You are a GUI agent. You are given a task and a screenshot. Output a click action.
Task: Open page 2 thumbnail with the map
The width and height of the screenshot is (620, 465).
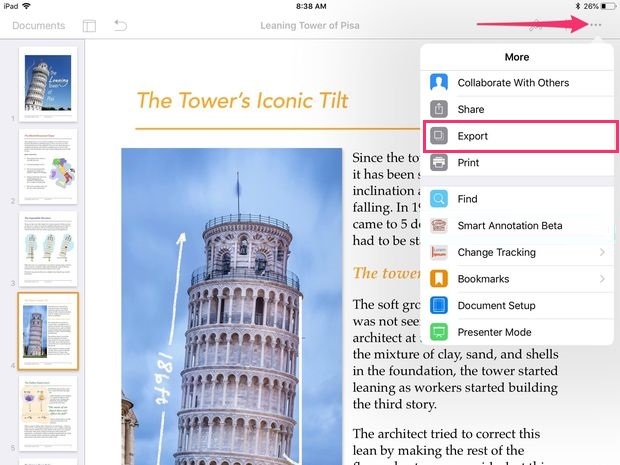click(x=48, y=166)
